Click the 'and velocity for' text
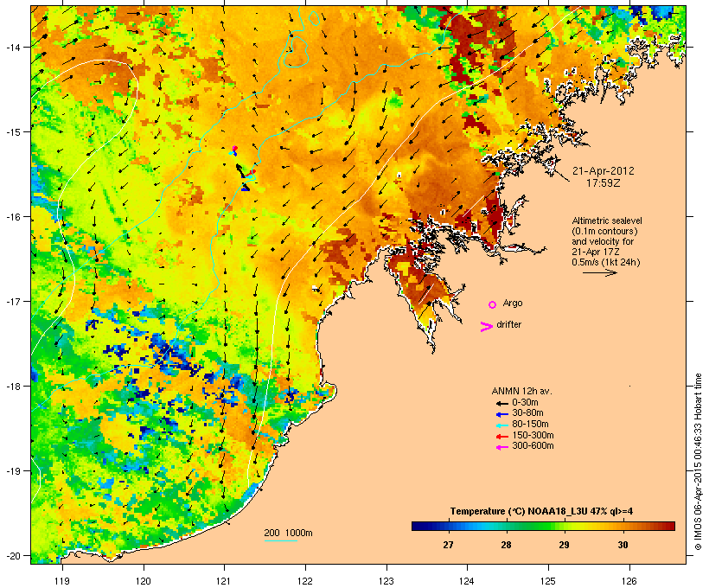 click(x=603, y=241)
